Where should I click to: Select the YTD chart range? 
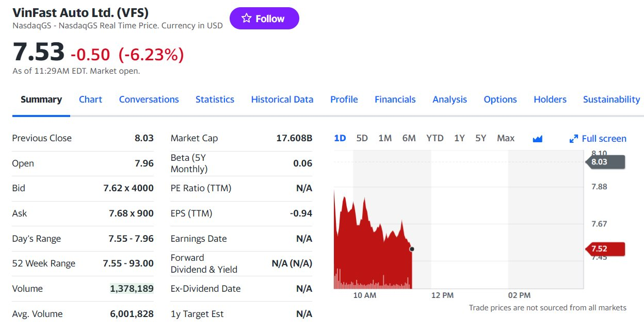435,138
